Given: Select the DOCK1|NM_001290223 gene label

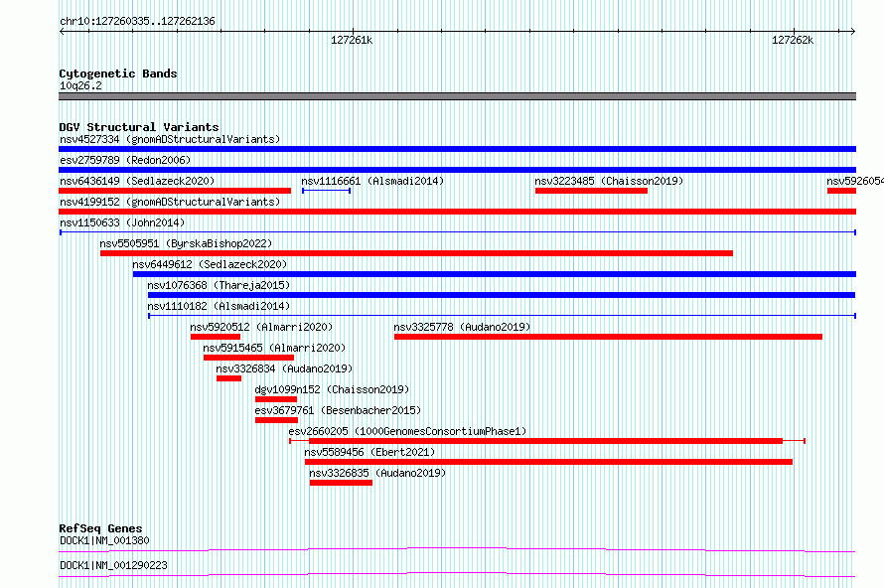Looking at the screenshot, I should pyautogui.click(x=114, y=565).
